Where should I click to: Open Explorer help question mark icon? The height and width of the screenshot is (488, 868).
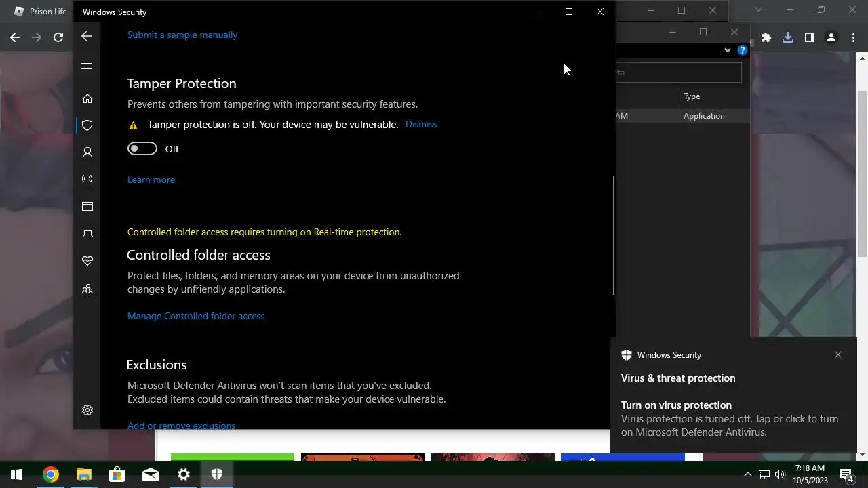click(x=743, y=50)
